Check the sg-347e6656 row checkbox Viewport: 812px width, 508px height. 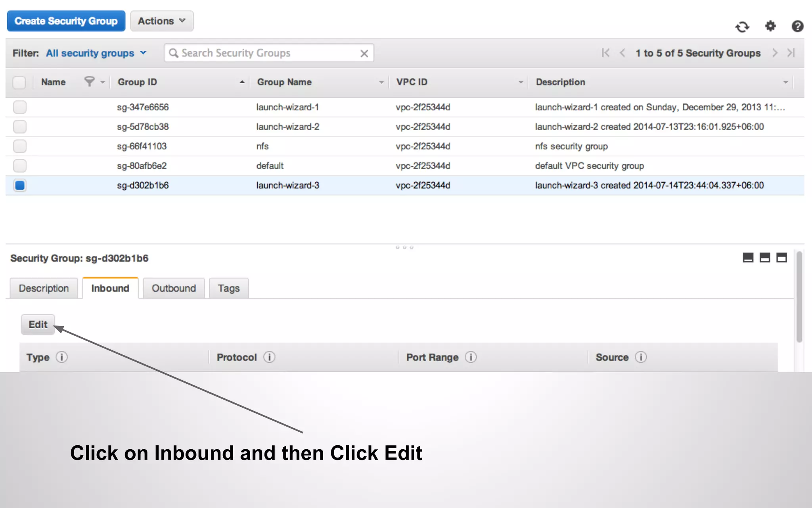coord(20,107)
